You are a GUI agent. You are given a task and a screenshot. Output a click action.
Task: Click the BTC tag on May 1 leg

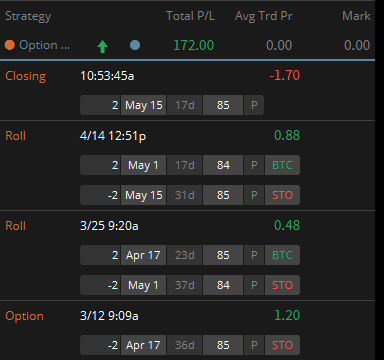point(282,165)
